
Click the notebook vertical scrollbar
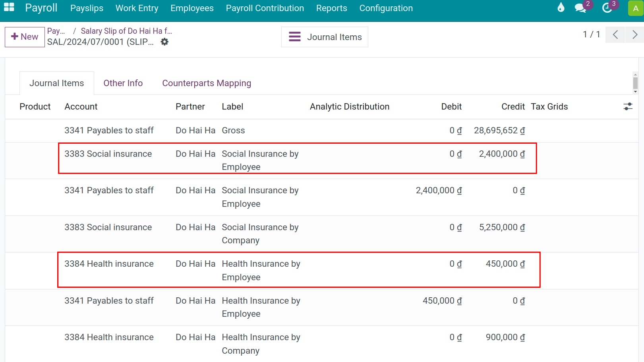635,83
